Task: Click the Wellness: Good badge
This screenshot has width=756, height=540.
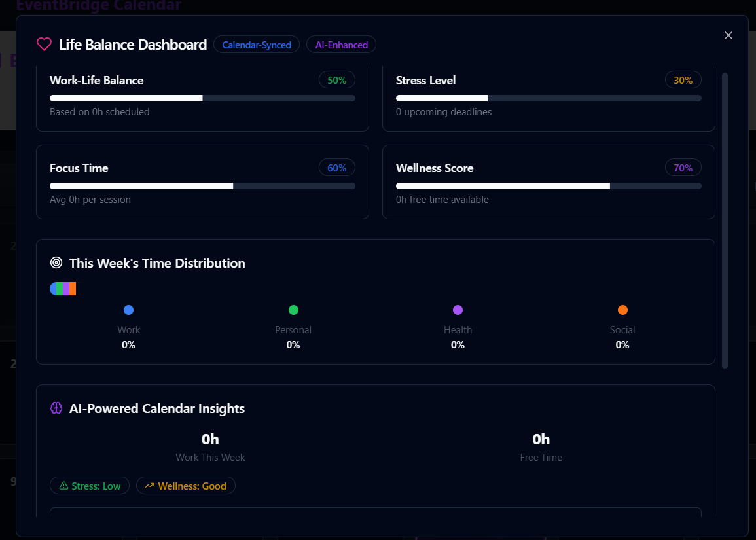Action: coord(186,486)
